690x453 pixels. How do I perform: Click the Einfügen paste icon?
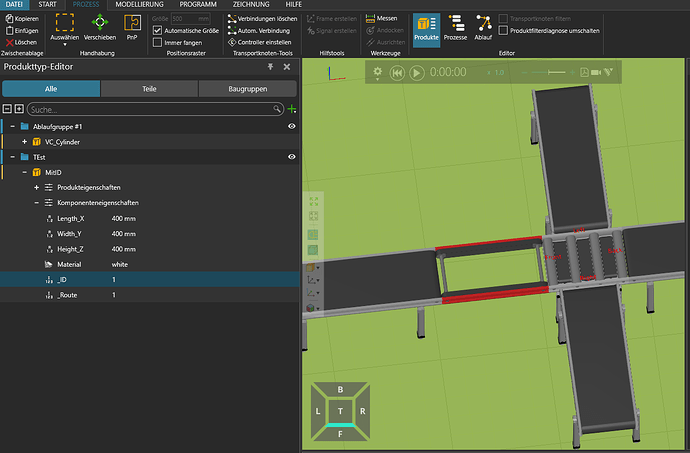[x=9, y=30]
